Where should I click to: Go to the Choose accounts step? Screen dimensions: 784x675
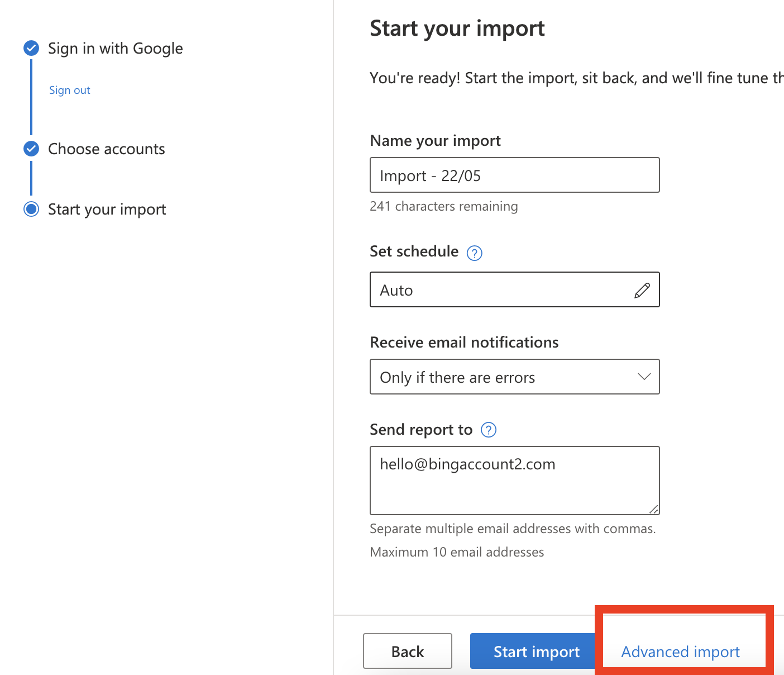tap(106, 149)
